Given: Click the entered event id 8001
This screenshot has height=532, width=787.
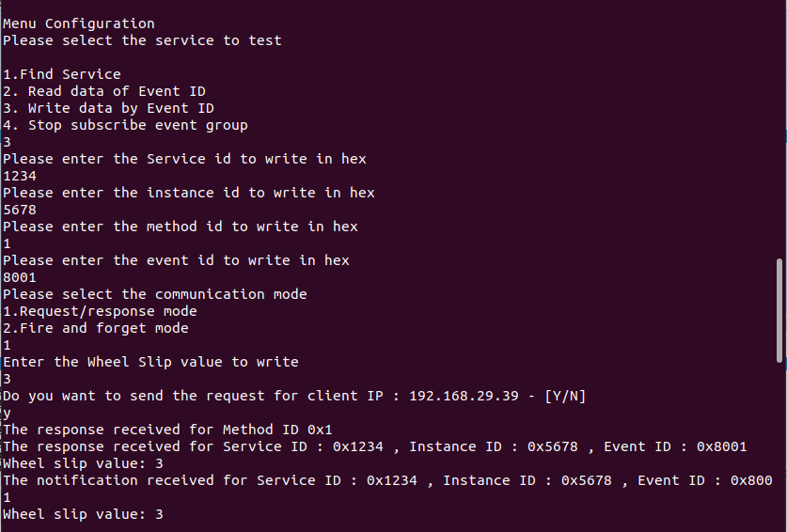Looking at the screenshot, I should point(20,277).
